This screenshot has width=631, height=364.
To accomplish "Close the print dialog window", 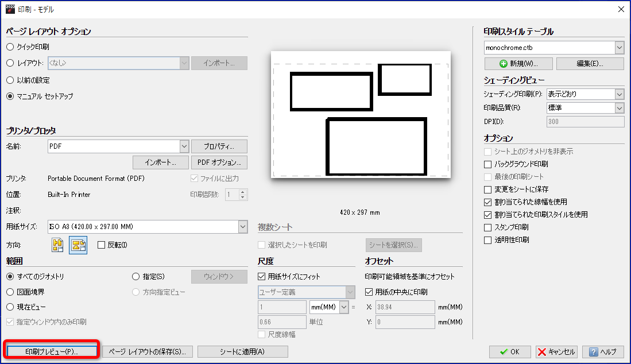I will (x=621, y=9).
